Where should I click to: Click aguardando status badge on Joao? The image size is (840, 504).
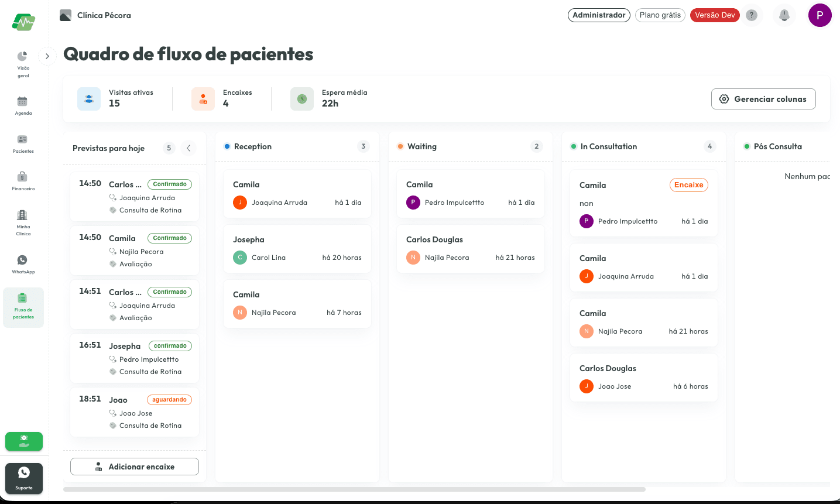click(x=169, y=400)
